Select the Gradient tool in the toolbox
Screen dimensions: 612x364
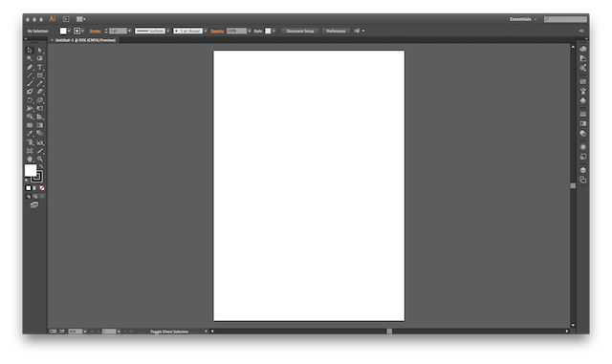point(40,125)
